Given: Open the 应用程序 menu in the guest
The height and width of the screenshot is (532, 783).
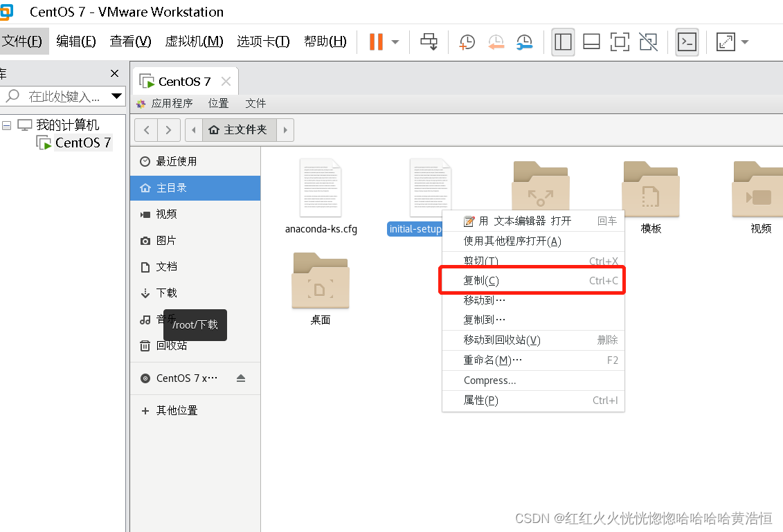Looking at the screenshot, I should pyautogui.click(x=172, y=103).
